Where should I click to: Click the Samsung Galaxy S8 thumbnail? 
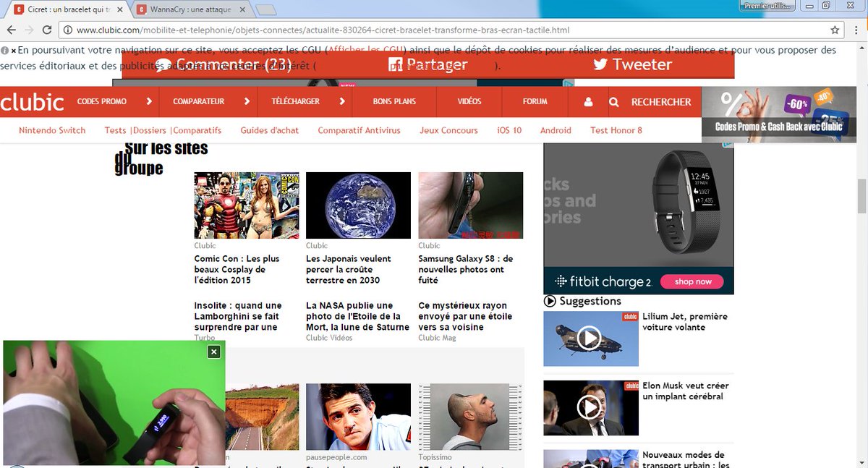(471, 205)
